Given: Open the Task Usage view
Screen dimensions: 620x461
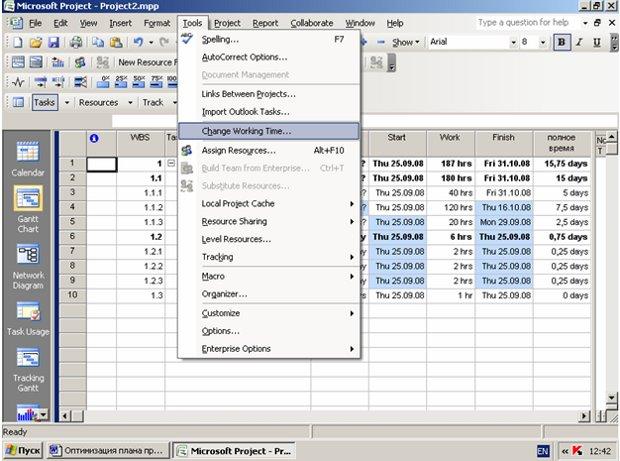Looking at the screenshot, I should 28,319.
